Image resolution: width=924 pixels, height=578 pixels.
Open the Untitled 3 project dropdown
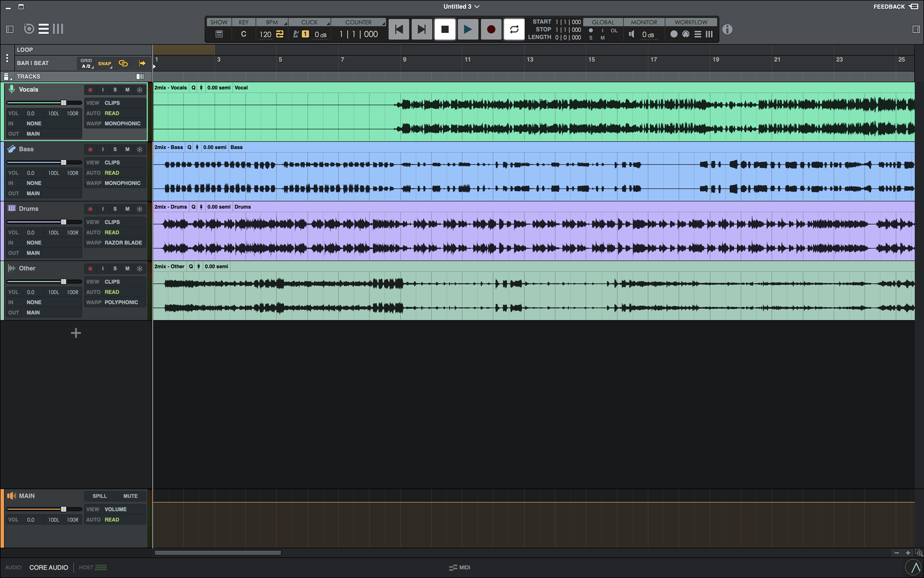461,7
